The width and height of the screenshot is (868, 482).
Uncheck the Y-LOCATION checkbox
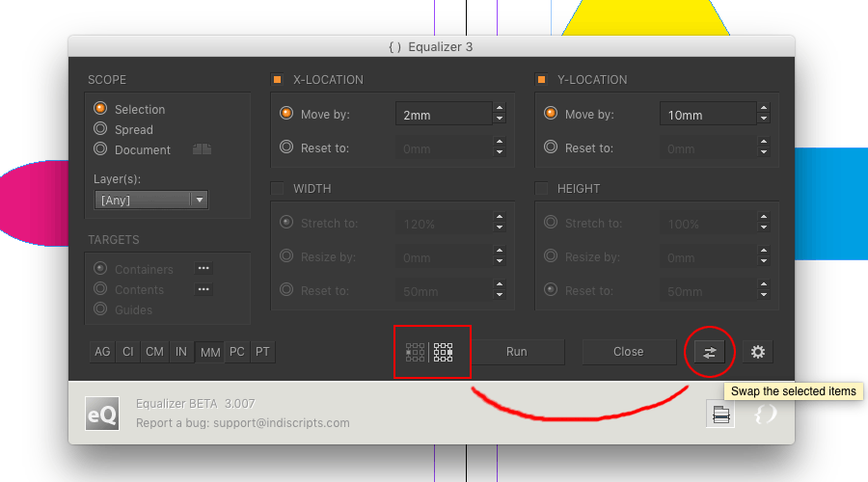click(x=542, y=80)
